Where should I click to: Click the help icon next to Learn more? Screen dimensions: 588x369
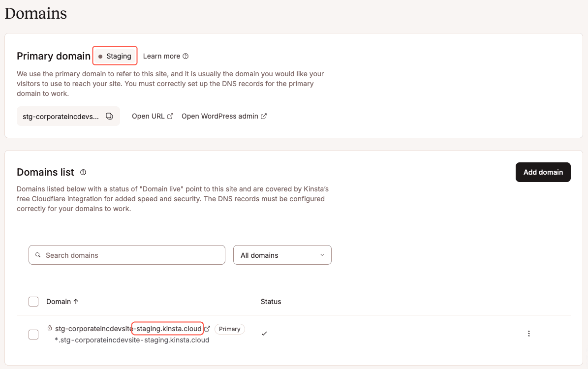tap(186, 56)
